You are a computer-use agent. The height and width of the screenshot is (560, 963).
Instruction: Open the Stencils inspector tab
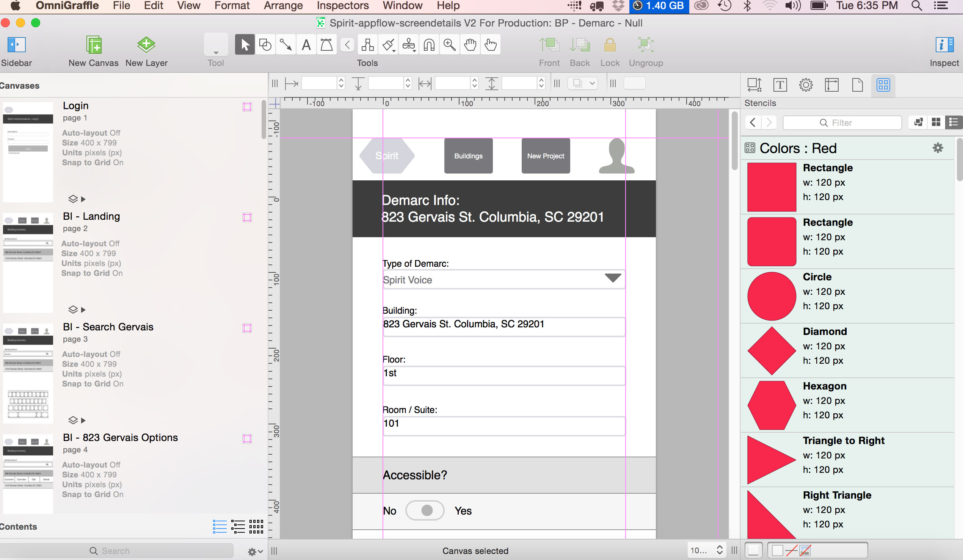883,85
